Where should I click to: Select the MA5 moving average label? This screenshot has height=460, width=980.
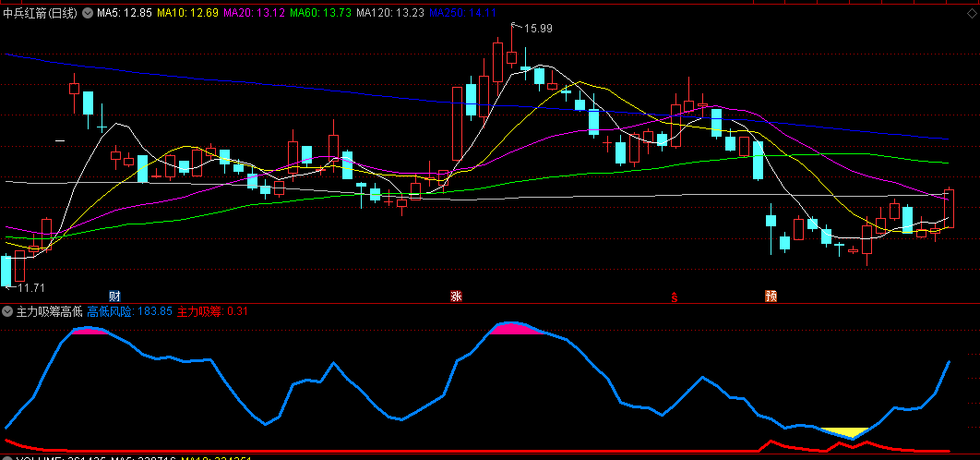[x=125, y=14]
